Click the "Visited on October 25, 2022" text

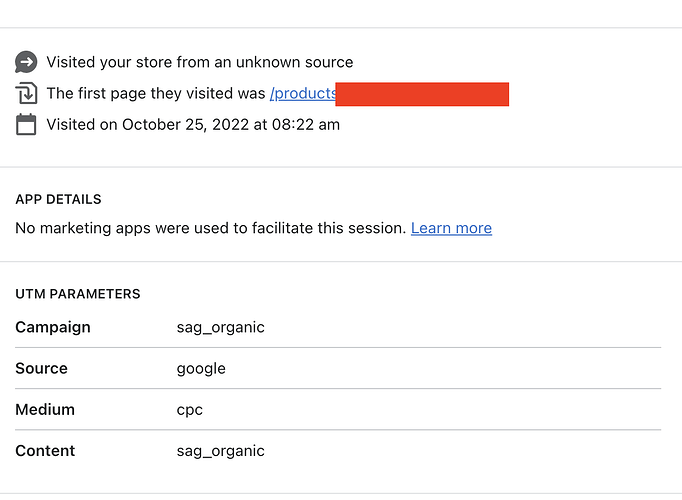tap(193, 125)
